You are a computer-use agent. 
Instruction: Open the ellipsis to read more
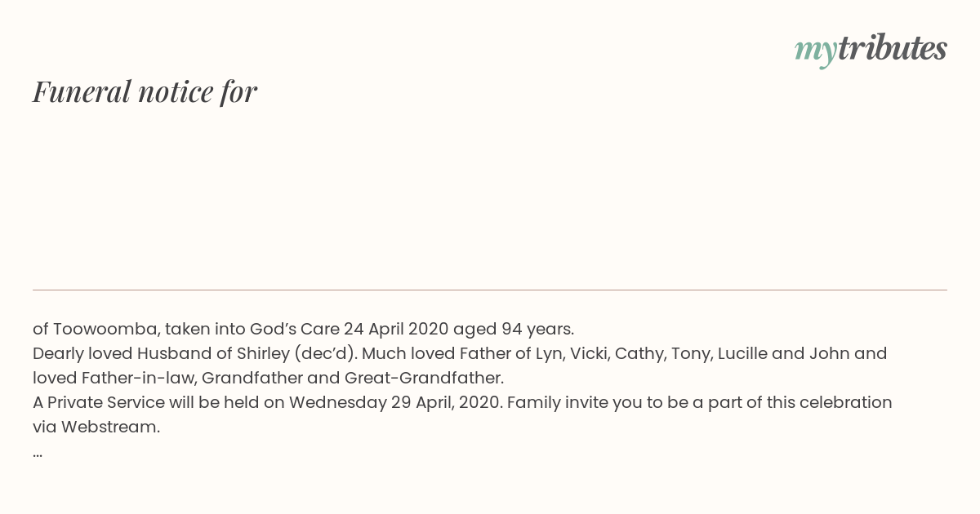pyautogui.click(x=38, y=454)
